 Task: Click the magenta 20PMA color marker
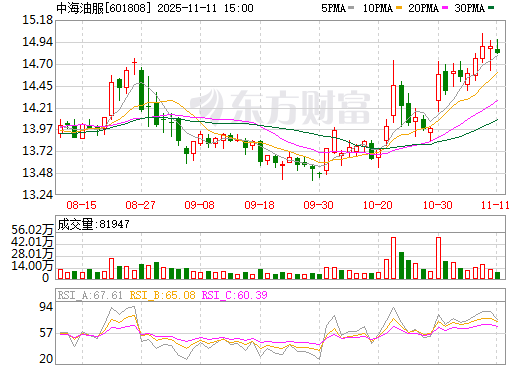445,8
